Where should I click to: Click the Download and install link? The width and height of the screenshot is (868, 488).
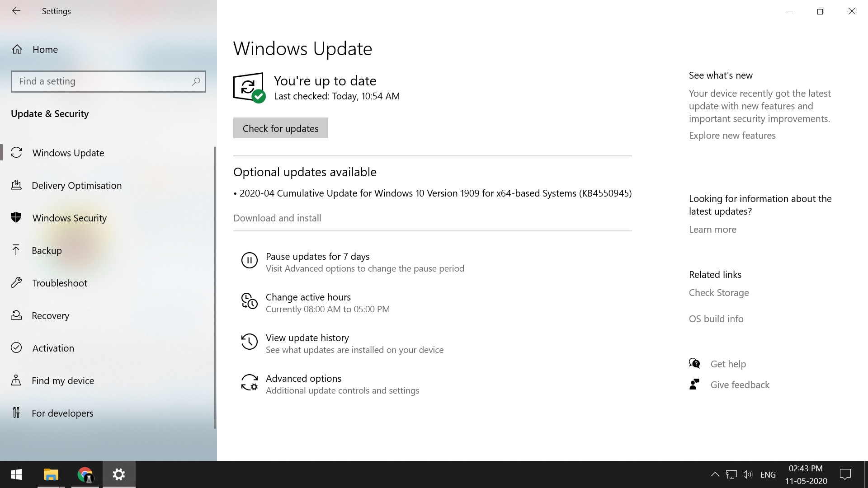pyautogui.click(x=277, y=218)
